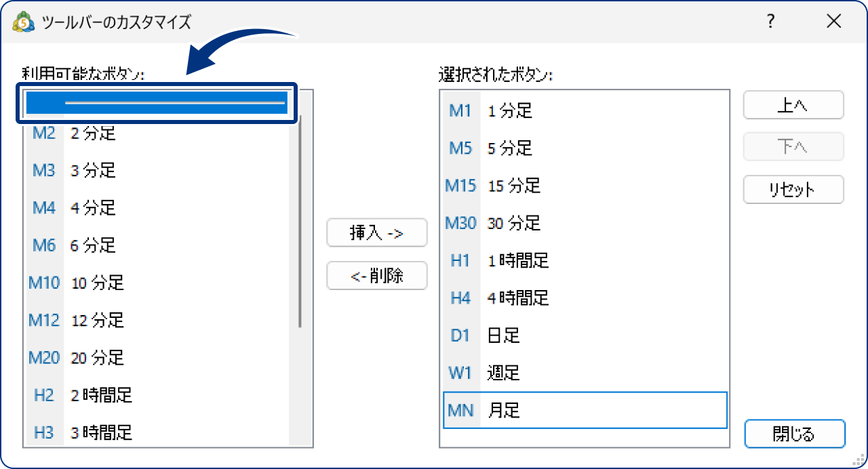Close the dialog with the 閉じる button
Screen dimensions: 868x469
click(x=794, y=434)
